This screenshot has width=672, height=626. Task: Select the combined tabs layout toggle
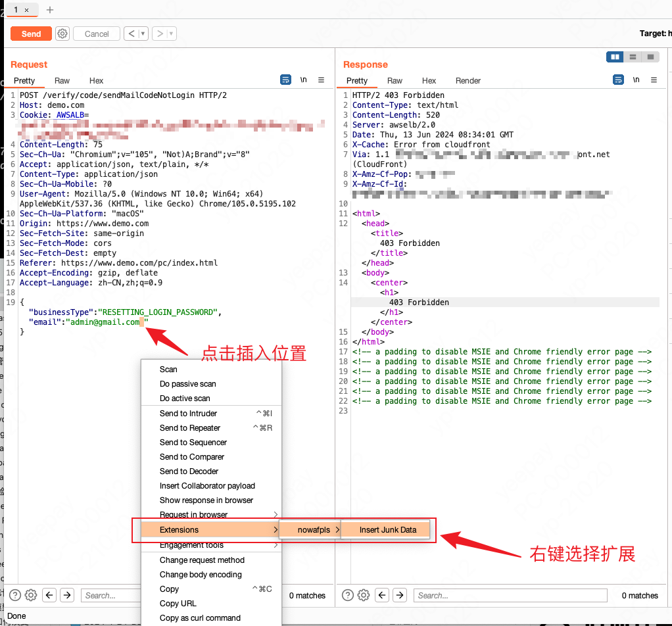pos(650,57)
